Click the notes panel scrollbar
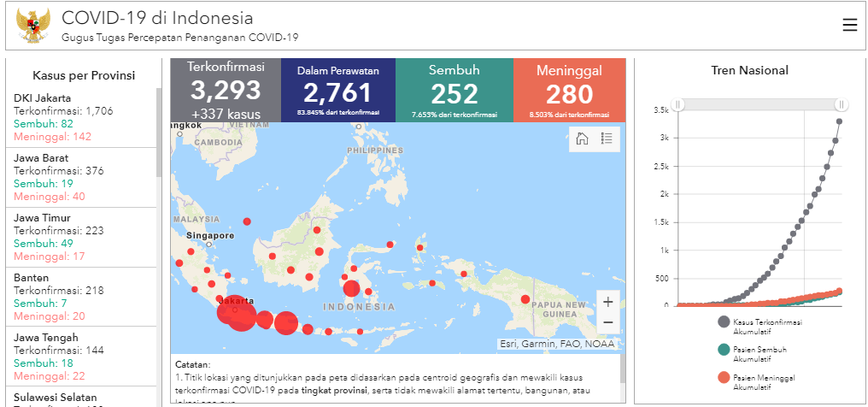 (x=622, y=369)
